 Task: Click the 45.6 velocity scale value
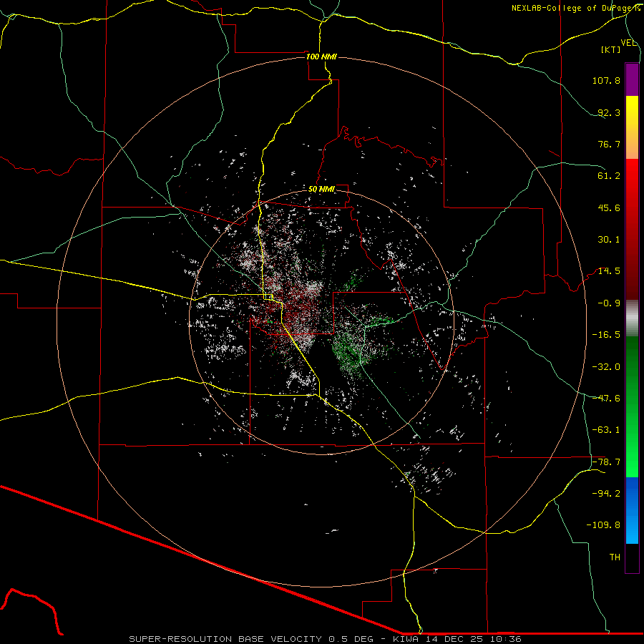point(609,208)
